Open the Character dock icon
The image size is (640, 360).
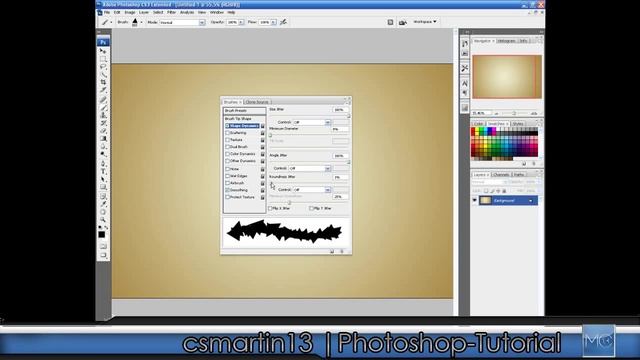(x=464, y=83)
